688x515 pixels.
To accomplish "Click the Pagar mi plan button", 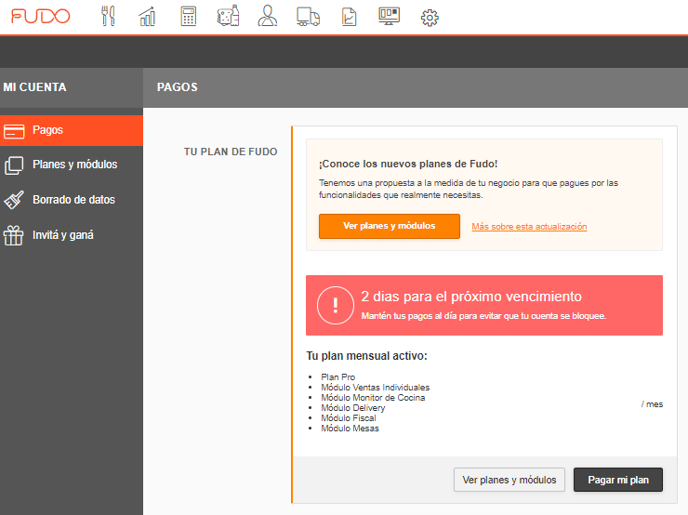I will coord(618,480).
